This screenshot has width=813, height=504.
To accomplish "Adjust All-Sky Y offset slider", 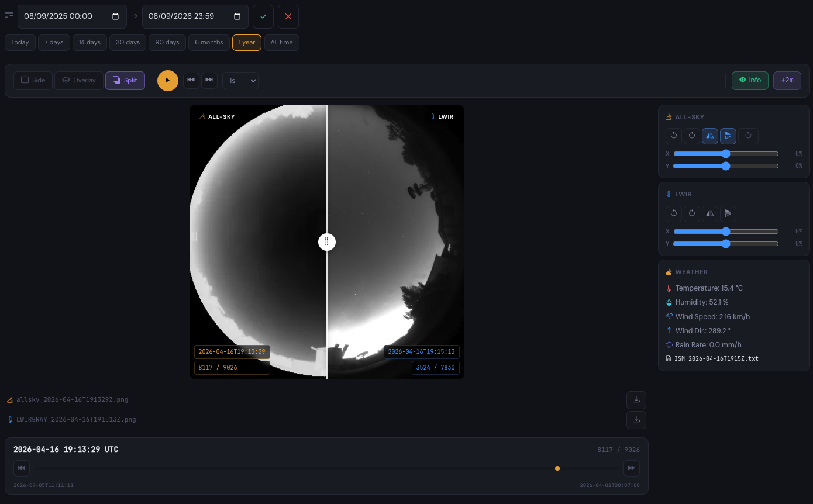I will tap(726, 166).
